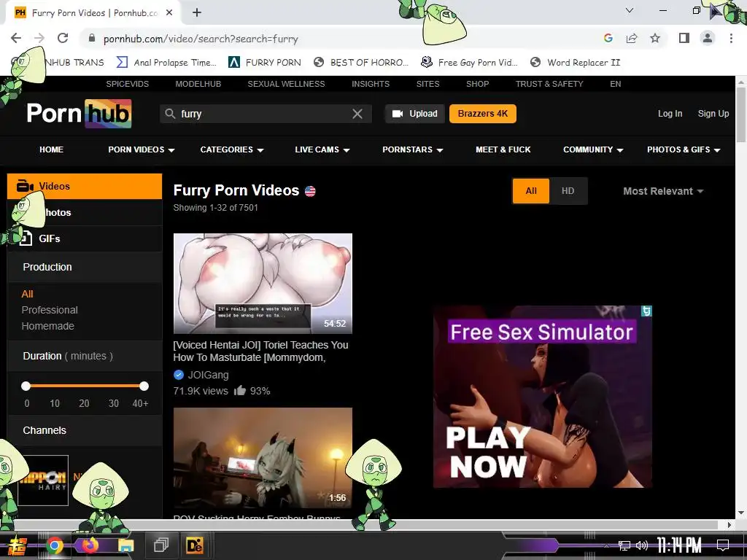Select the Videos sidebar tab
This screenshot has height=560, width=747.
(x=85, y=186)
